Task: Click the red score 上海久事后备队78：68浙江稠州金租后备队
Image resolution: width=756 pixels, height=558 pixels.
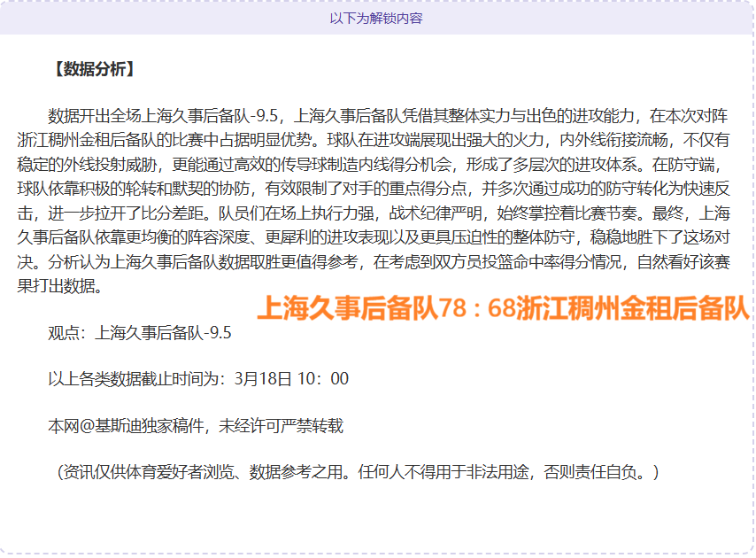Action: coord(505,308)
